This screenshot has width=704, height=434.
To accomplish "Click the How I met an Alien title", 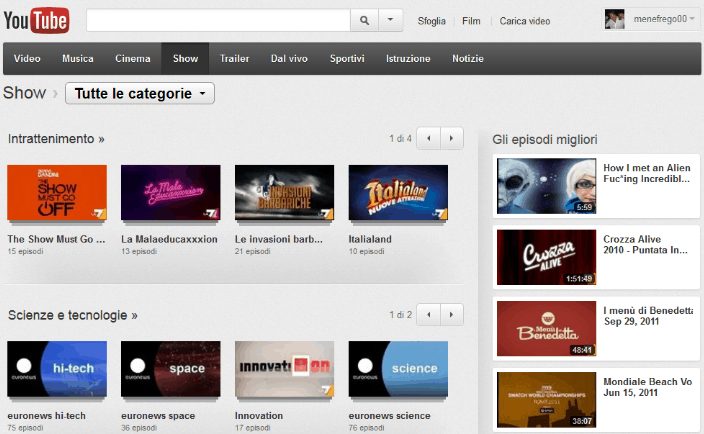I will (647, 173).
